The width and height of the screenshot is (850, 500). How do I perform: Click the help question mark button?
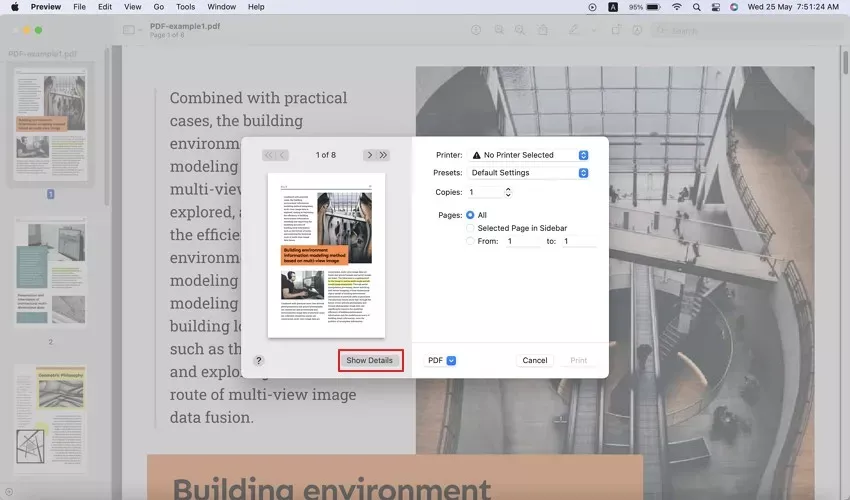pyautogui.click(x=258, y=360)
